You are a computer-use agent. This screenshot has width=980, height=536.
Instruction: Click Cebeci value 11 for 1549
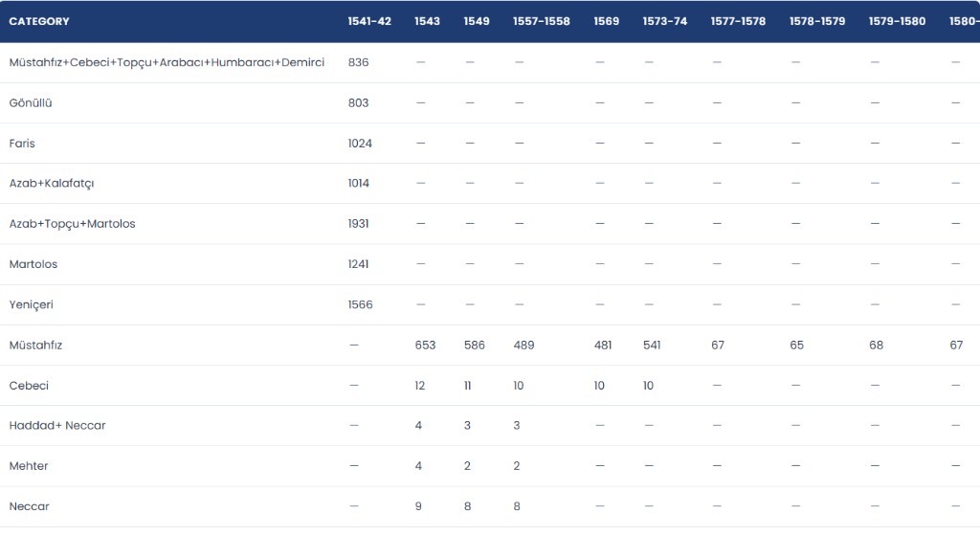coord(467,386)
